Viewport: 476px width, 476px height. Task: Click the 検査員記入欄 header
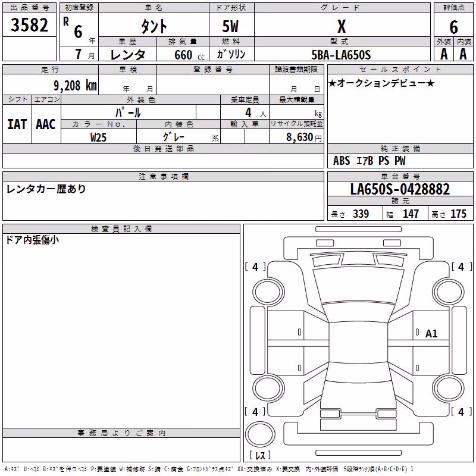coord(121,229)
